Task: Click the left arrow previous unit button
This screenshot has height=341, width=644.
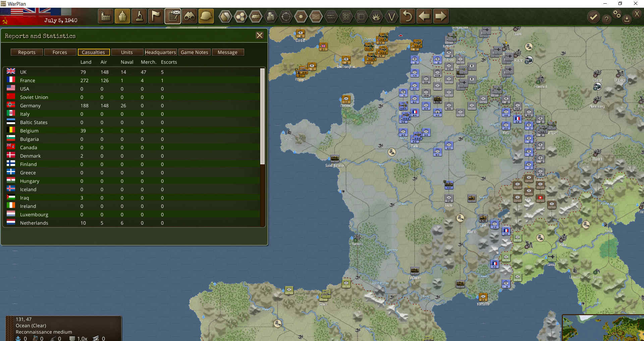Action: pyautogui.click(x=424, y=16)
